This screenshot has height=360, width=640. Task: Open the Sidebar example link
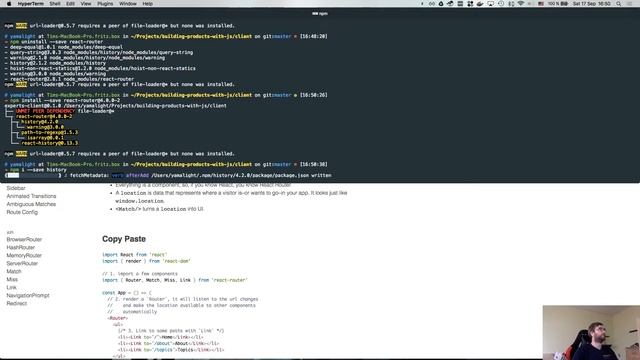pos(16,188)
